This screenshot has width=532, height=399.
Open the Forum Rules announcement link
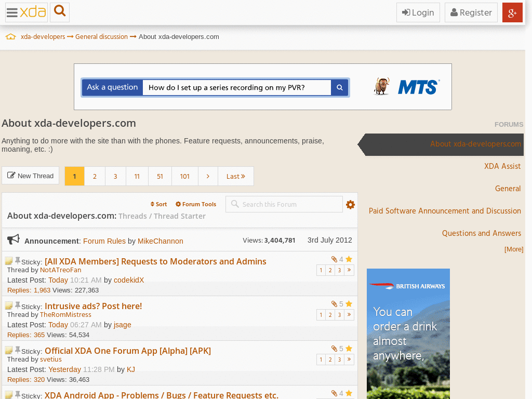tap(104, 241)
